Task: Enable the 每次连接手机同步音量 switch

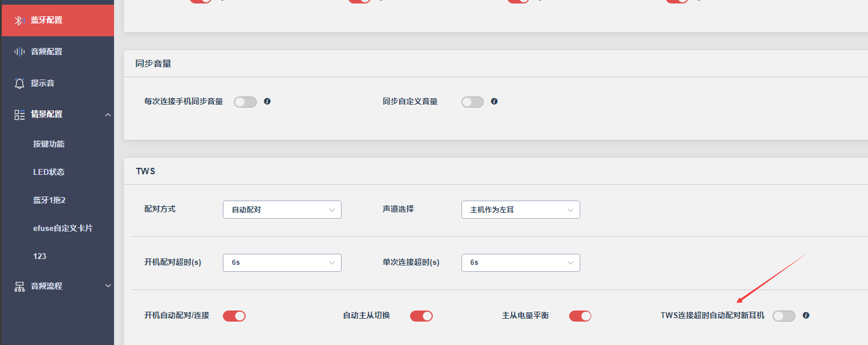Action: pyautogui.click(x=246, y=102)
